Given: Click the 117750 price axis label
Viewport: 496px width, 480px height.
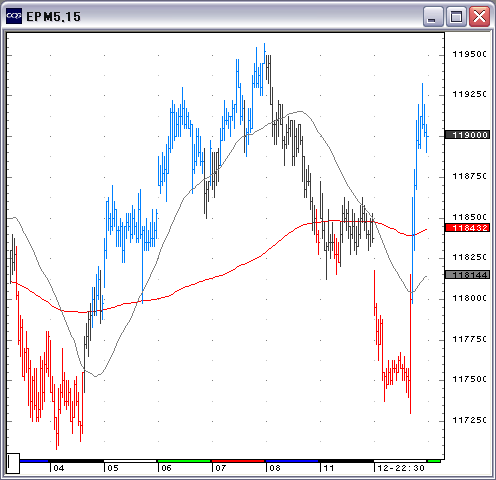Looking at the screenshot, I should point(469,339).
